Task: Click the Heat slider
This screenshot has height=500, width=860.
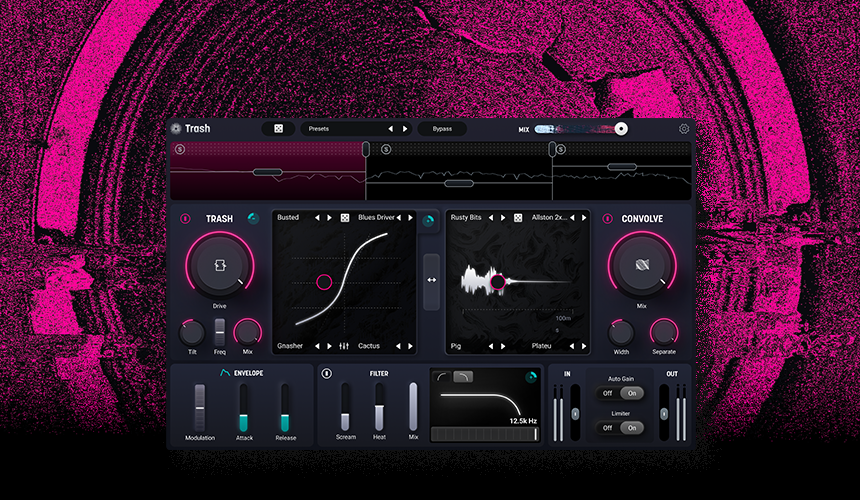Action: 379,407
